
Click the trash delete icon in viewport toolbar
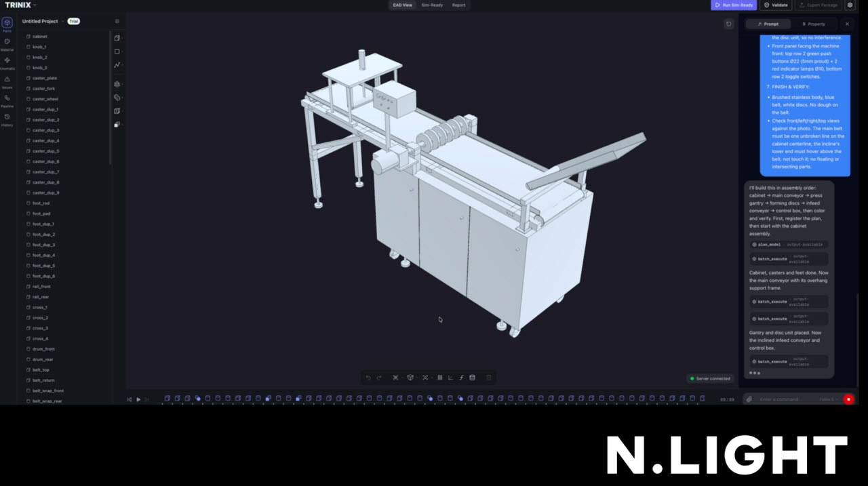(489, 378)
